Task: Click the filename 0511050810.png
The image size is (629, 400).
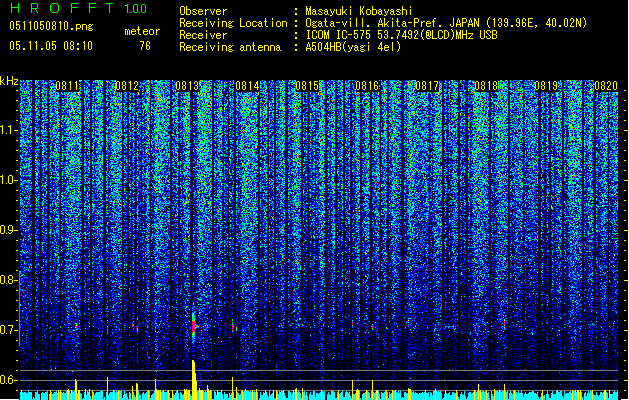Action: [51, 27]
